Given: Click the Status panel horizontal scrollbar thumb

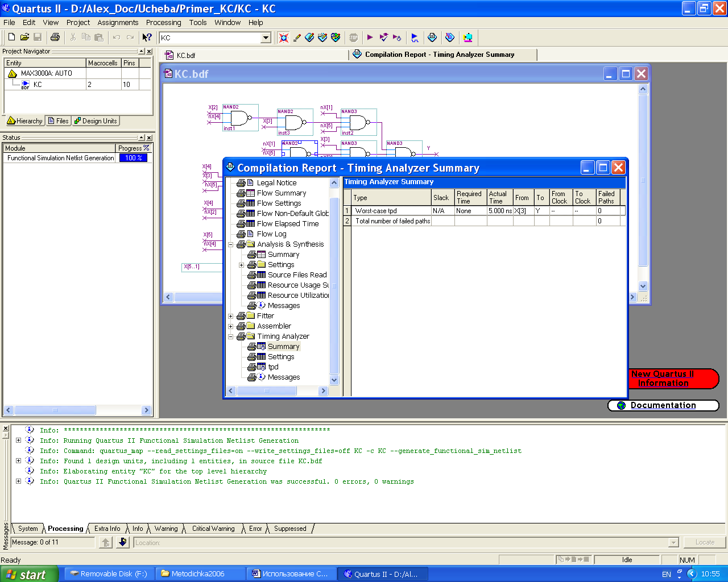Looking at the screenshot, I should (55, 410).
